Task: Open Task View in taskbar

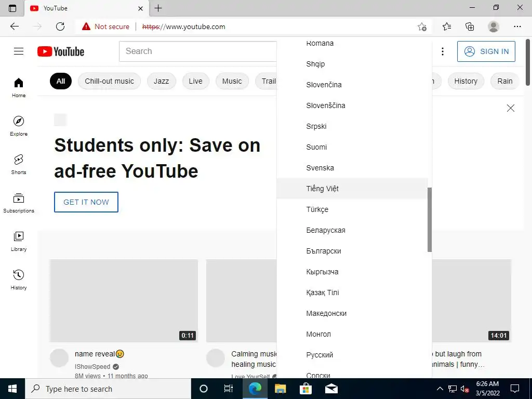Action: coord(229,389)
